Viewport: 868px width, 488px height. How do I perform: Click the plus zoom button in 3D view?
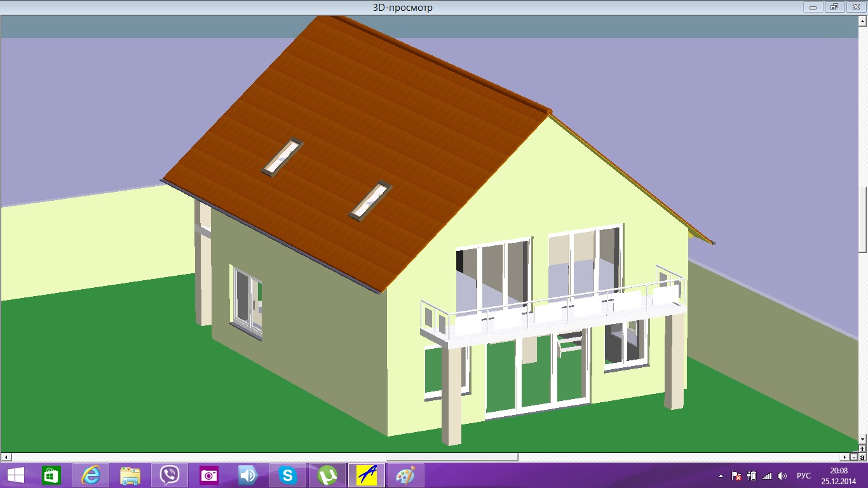click(862, 449)
